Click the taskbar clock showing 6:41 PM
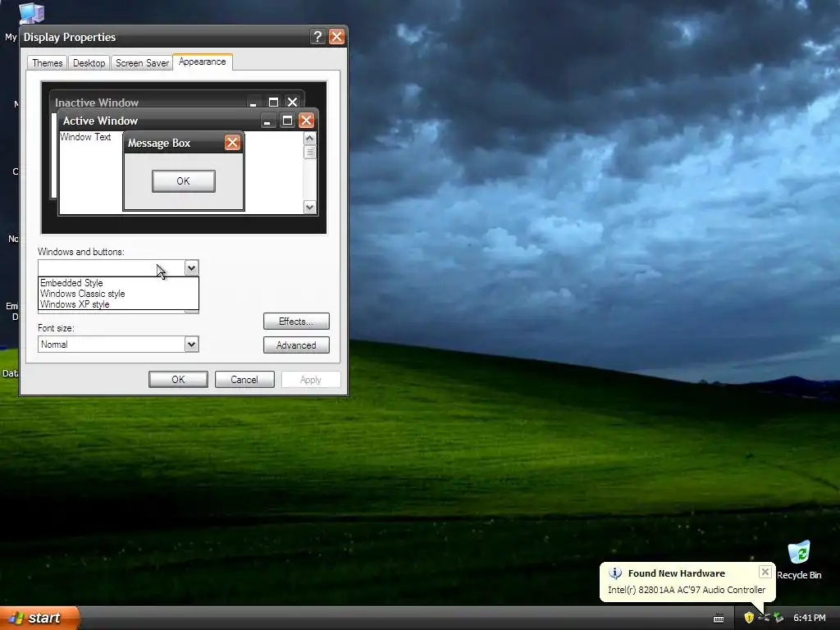The image size is (840, 630). click(x=809, y=618)
